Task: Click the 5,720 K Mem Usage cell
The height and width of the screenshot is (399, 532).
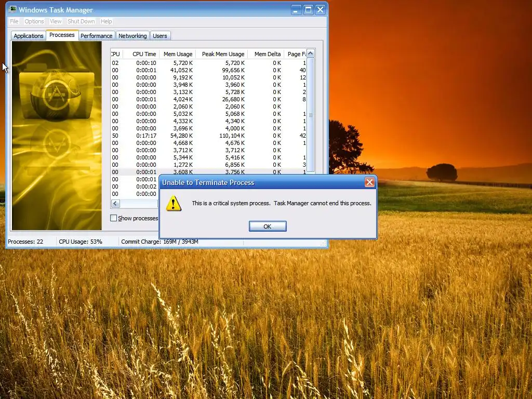Action: [x=183, y=63]
